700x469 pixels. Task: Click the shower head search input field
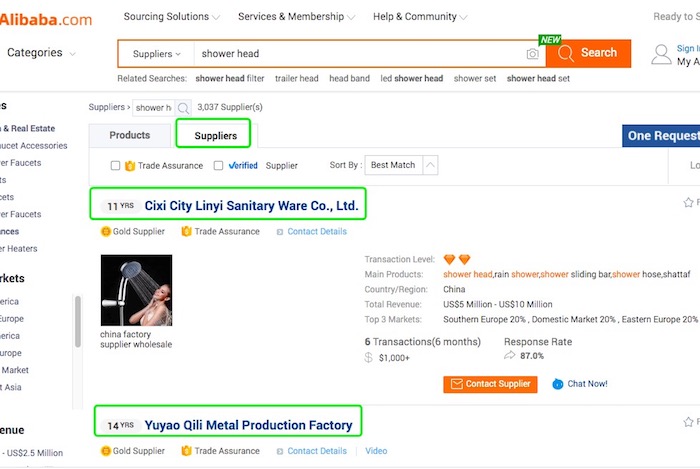359,54
